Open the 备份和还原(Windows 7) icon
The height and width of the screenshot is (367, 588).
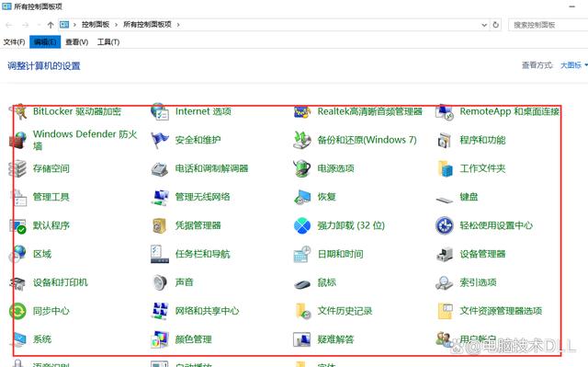click(302, 140)
